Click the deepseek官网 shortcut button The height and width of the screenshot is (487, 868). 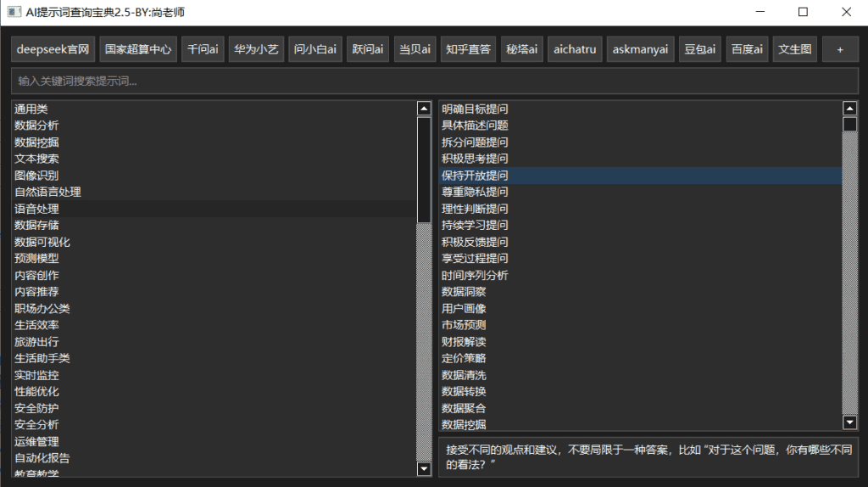[53, 49]
